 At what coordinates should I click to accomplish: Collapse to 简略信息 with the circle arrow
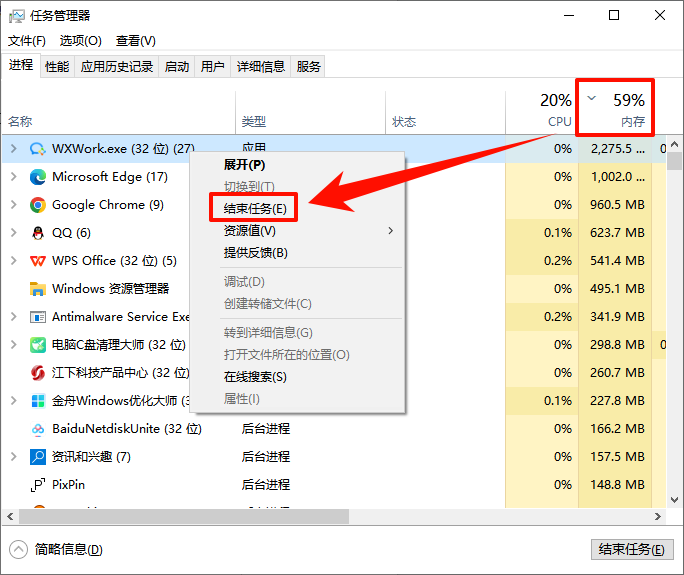coord(18,549)
